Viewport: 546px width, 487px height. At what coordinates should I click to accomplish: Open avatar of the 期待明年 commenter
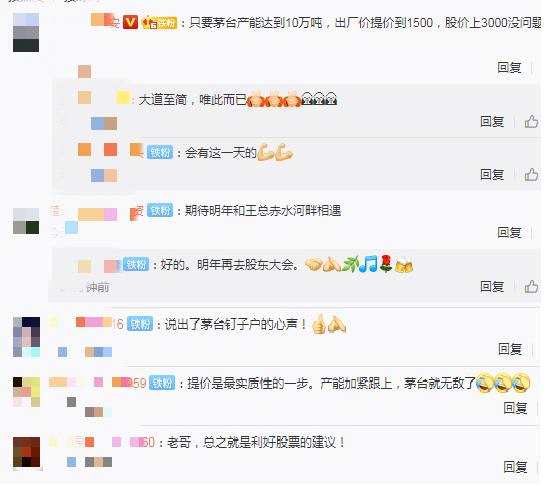26,221
